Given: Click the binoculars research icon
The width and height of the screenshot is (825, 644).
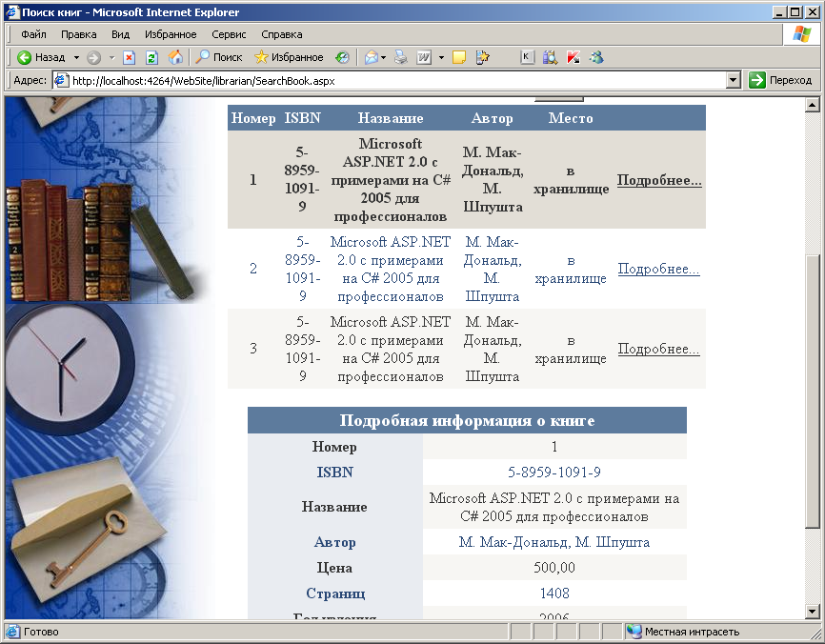Looking at the screenshot, I should pyautogui.click(x=550, y=57).
